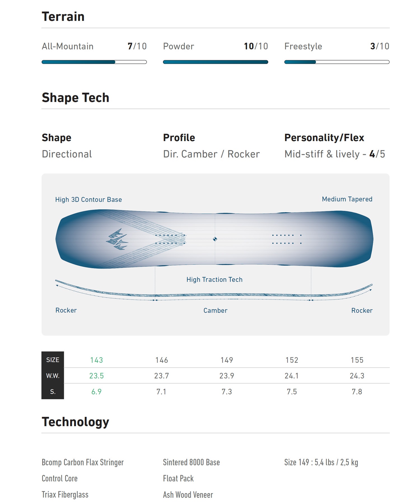Click the Float Pack technology item
Viewport: 420px width, 504px height.
(x=178, y=479)
